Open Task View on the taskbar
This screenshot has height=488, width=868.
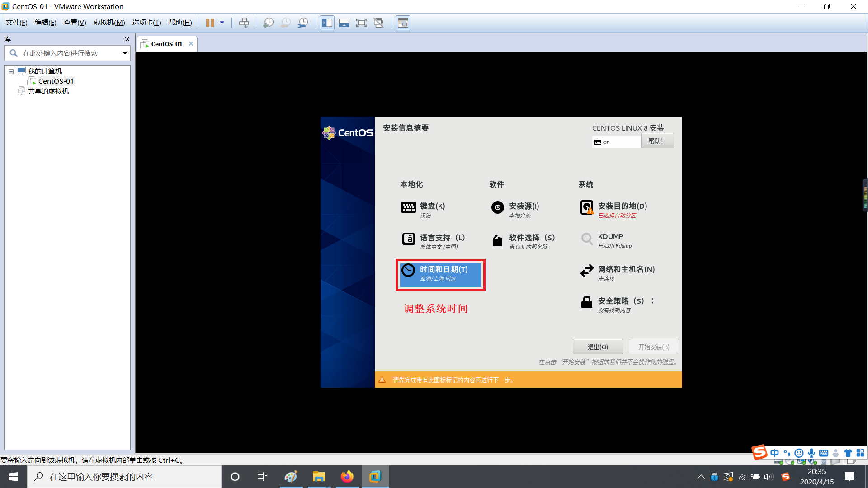tap(262, 477)
